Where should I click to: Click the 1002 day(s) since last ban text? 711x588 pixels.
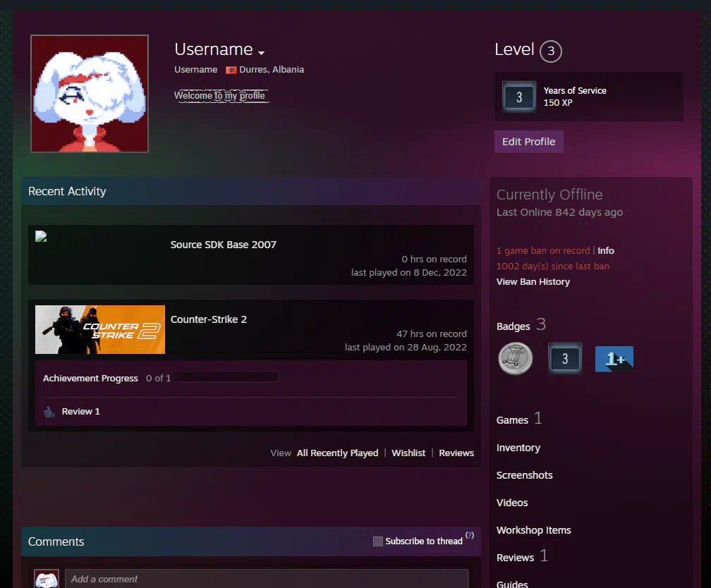[x=553, y=266]
